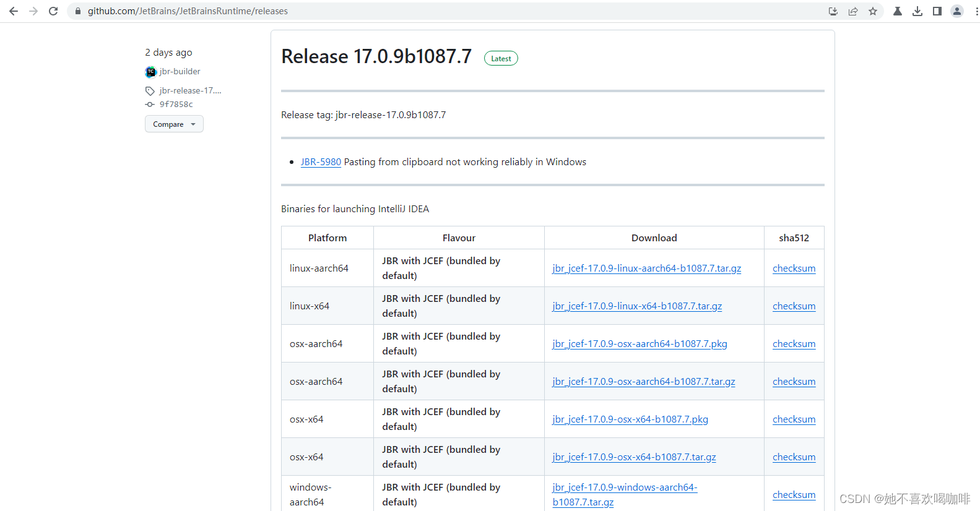
Task: Bookmark this page with the star
Action: (873, 11)
